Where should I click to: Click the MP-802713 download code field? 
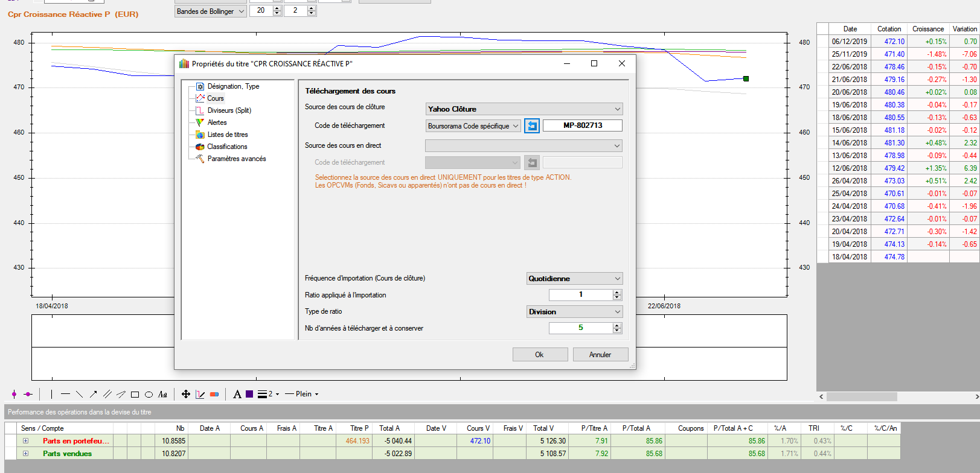click(582, 125)
